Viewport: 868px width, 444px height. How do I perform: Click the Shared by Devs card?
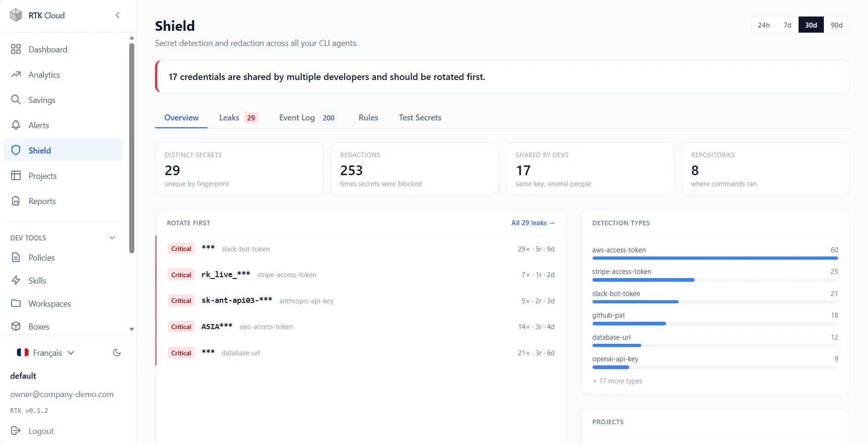(x=590, y=169)
